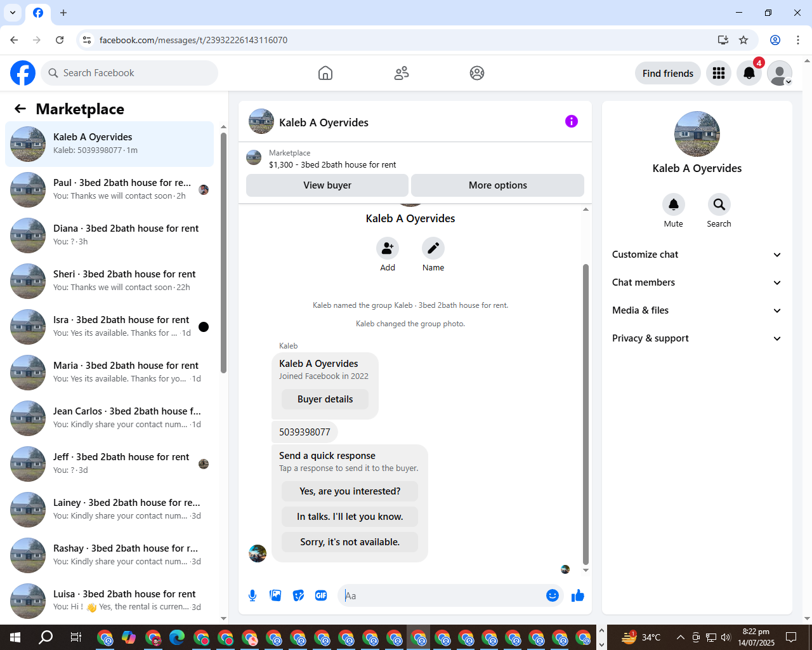Open volume control in system tray
The width and height of the screenshot is (812, 650).
pyautogui.click(x=726, y=637)
